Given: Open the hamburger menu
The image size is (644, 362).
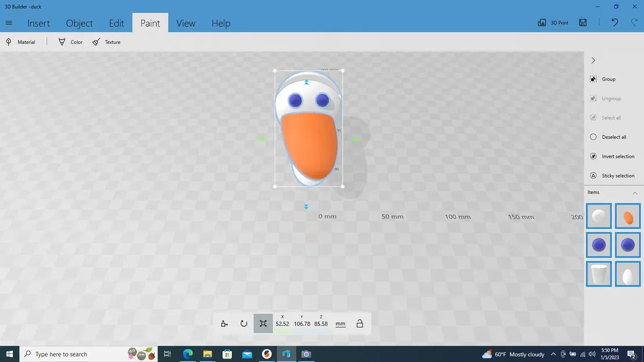Looking at the screenshot, I should pyautogui.click(x=9, y=23).
